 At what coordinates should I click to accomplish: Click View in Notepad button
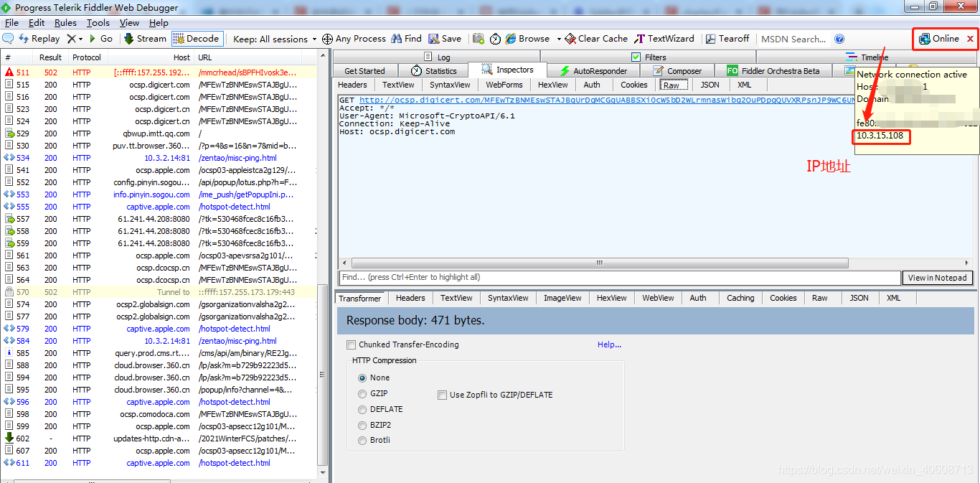click(937, 278)
